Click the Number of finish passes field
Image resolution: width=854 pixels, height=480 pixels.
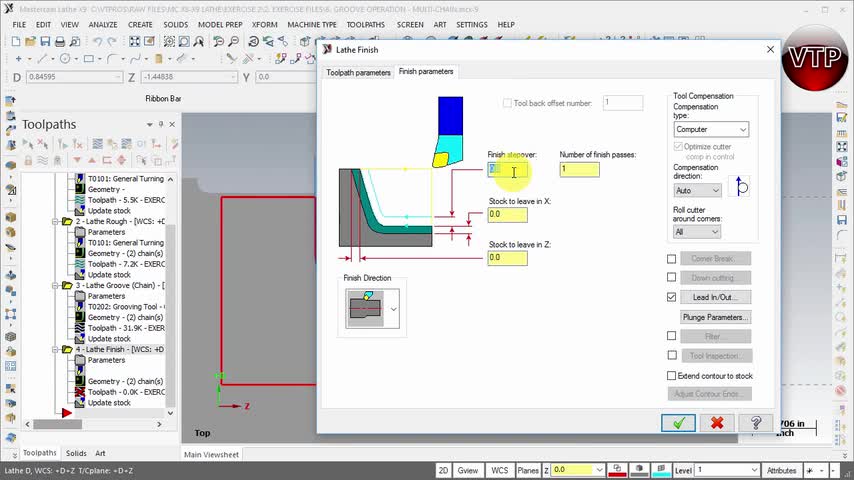[580, 169]
